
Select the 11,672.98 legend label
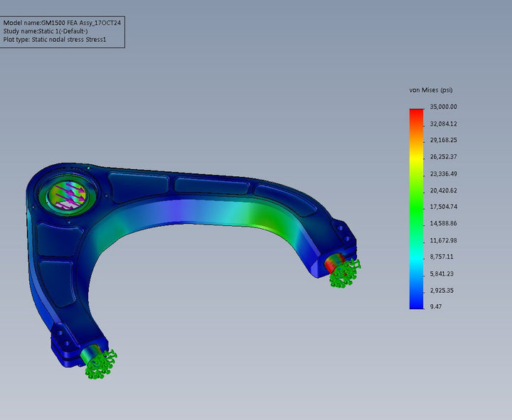coord(443,240)
